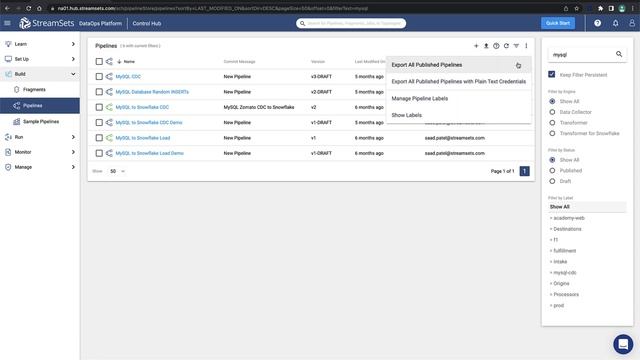Select the Transformer for Snowflake radio
640x360 pixels.
pyautogui.click(x=552, y=133)
